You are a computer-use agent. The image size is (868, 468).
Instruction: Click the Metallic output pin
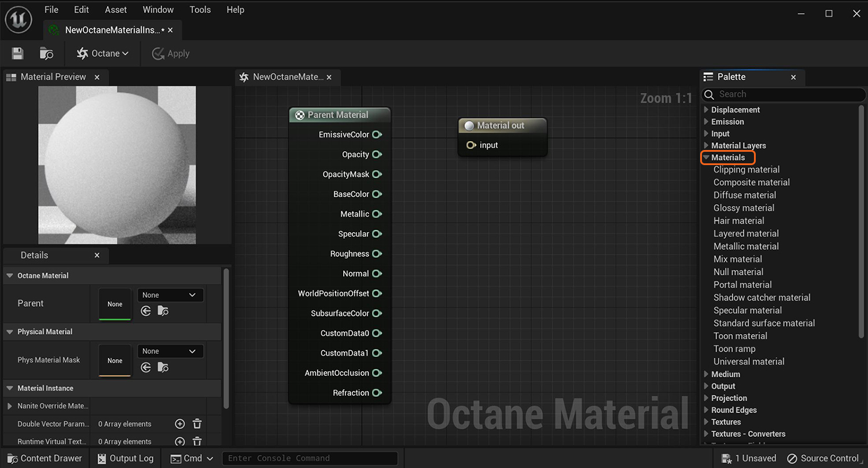pos(377,214)
